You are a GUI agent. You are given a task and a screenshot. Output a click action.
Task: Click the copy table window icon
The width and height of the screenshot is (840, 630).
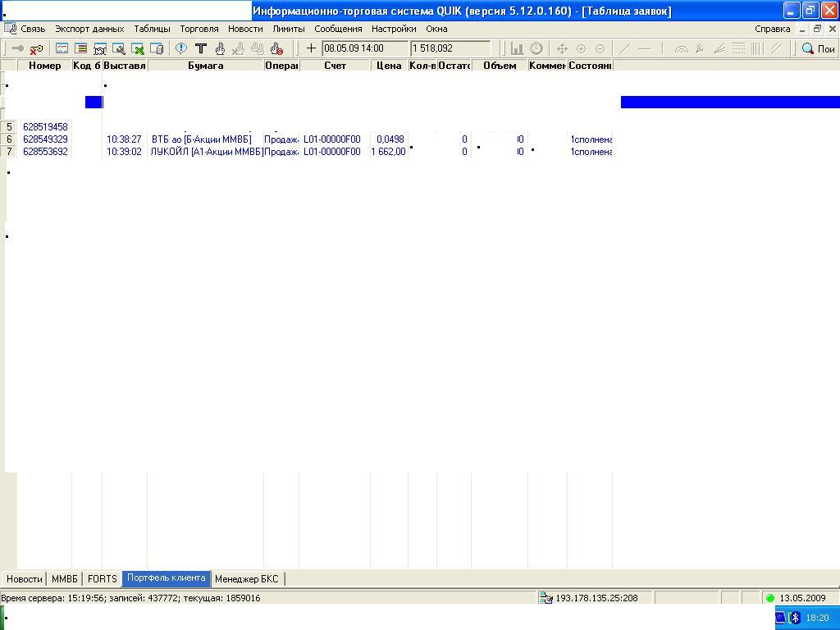(x=157, y=48)
